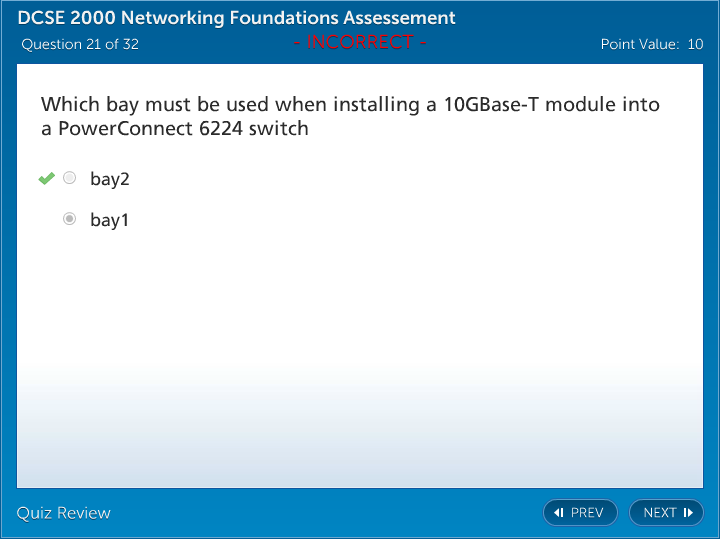The width and height of the screenshot is (722, 540).
Task: Go to the NEXT question
Action: tap(666, 513)
